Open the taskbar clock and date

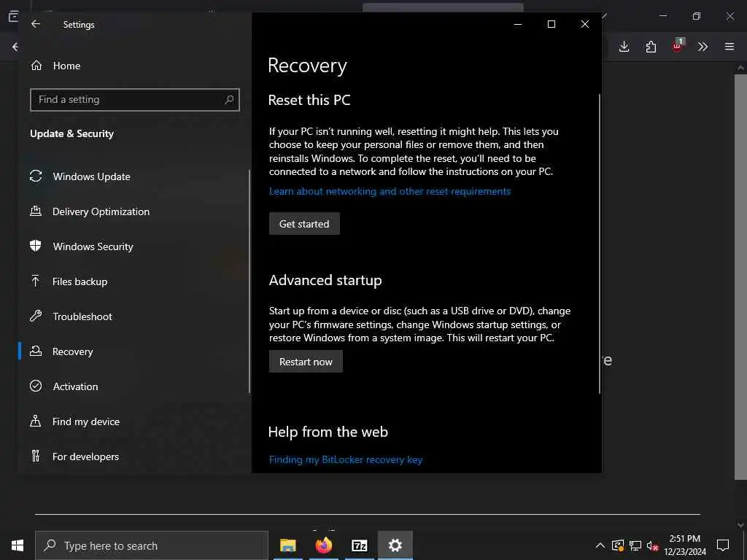click(x=685, y=545)
